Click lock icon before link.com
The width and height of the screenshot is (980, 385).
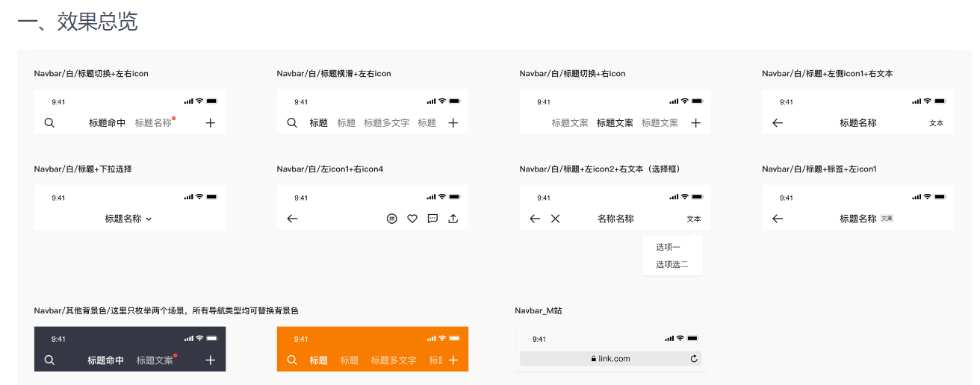(594, 359)
